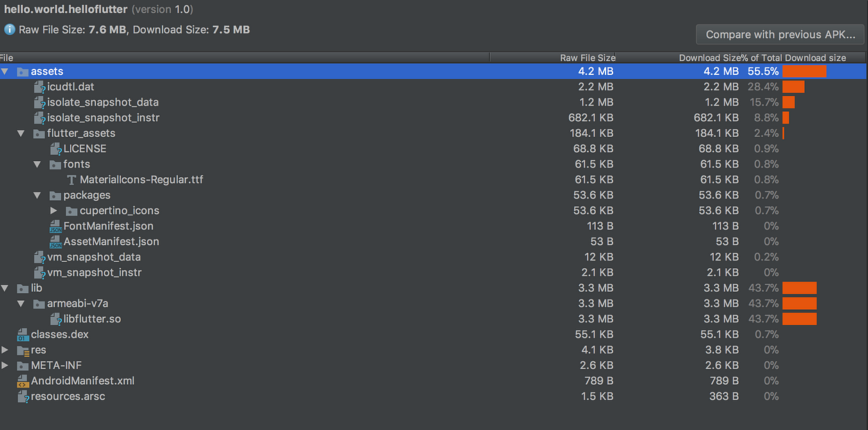
Task: Click the info icon beside Raw File Size
Action: click(10, 30)
